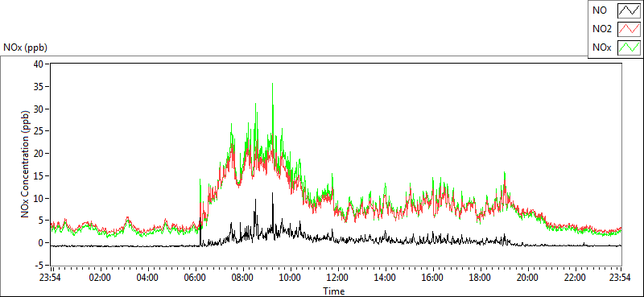Click the leftmost 23:54 time axis label

point(51,277)
